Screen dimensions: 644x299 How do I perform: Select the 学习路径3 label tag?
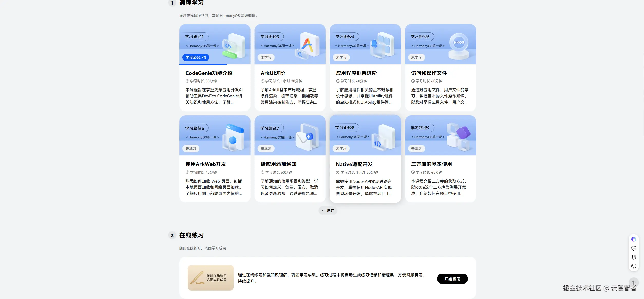pyautogui.click(x=270, y=37)
